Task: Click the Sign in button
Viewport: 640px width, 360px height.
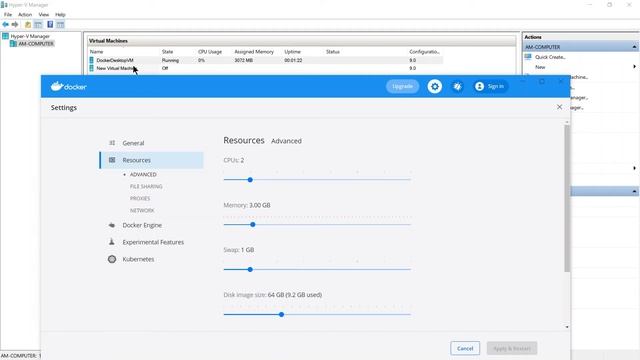Action: (491, 87)
